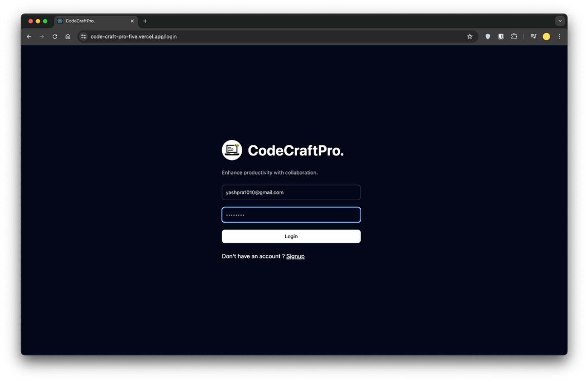View site information icon in address bar
This screenshot has width=588, height=382.
[x=83, y=37]
